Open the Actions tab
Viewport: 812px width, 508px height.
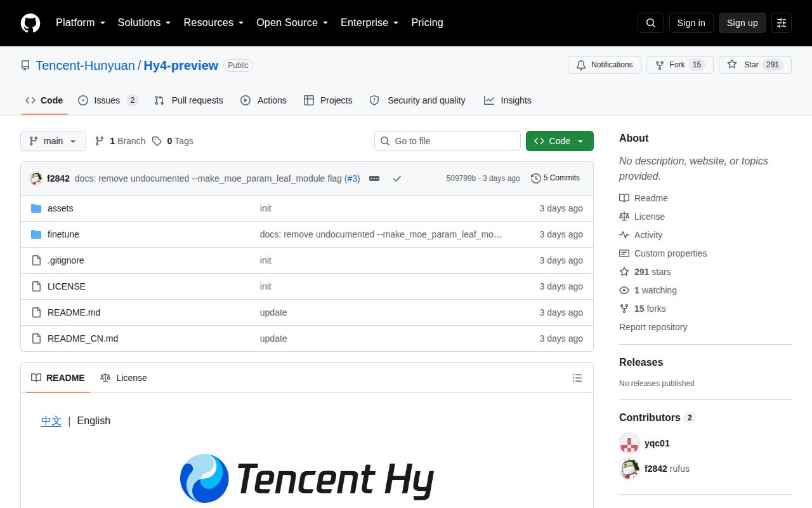[263, 100]
